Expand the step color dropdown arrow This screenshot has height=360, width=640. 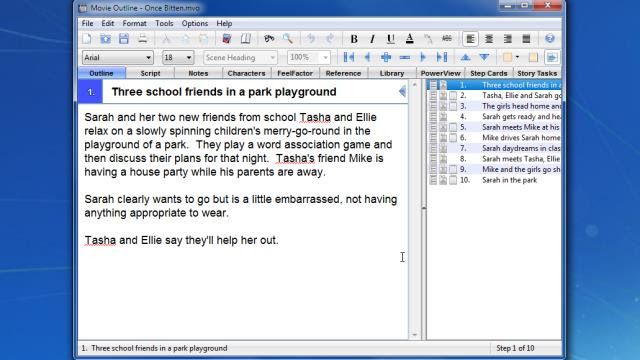coord(517,57)
